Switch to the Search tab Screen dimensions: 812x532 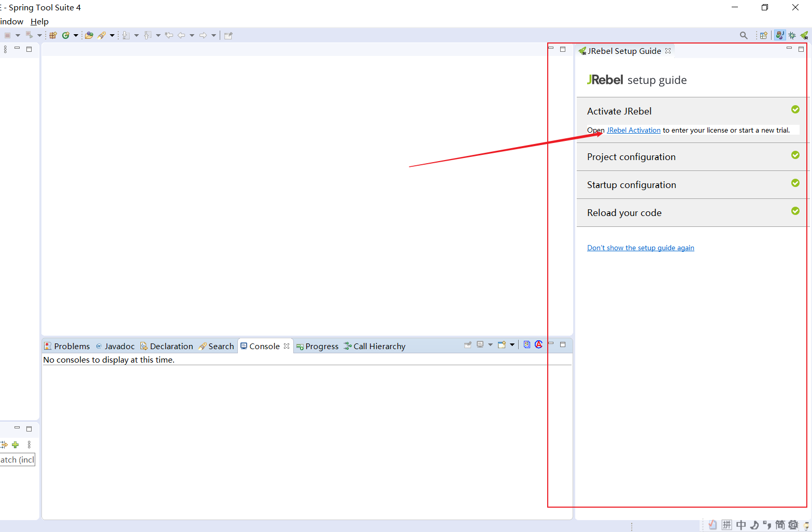pos(216,346)
